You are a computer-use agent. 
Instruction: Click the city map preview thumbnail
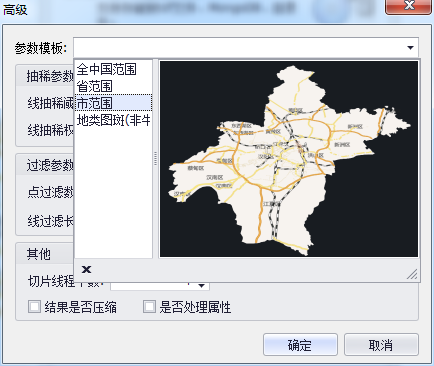pyautogui.click(x=289, y=159)
